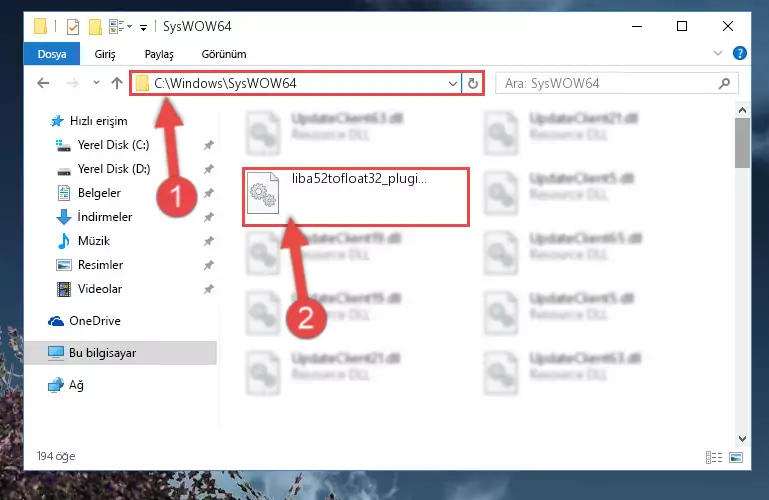Open the Dosya ribbon tab
Screen dimensions: 769x500
[52, 54]
